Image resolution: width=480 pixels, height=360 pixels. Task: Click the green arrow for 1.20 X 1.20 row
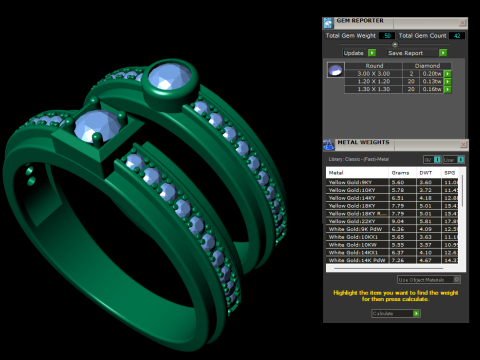coord(448,82)
